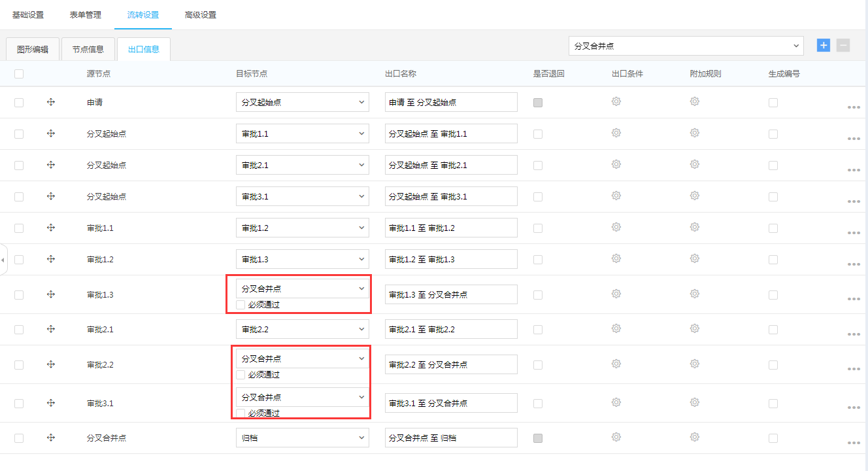Switch to the 高级设置 tab
Viewport: 868px width, 471px height.
click(201, 15)
